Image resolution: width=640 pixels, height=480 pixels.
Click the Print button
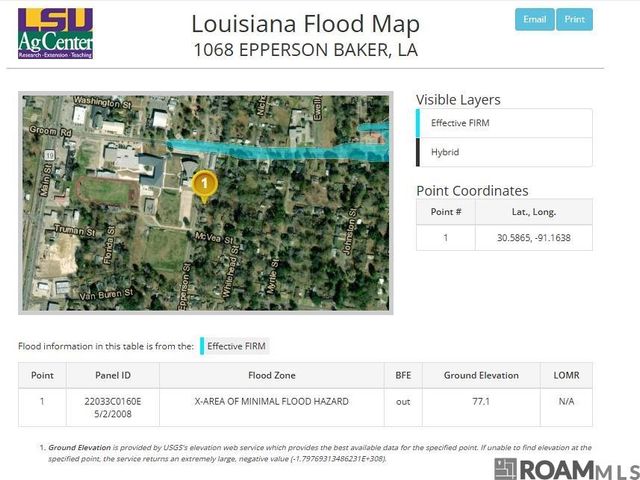tap(574, 20)
